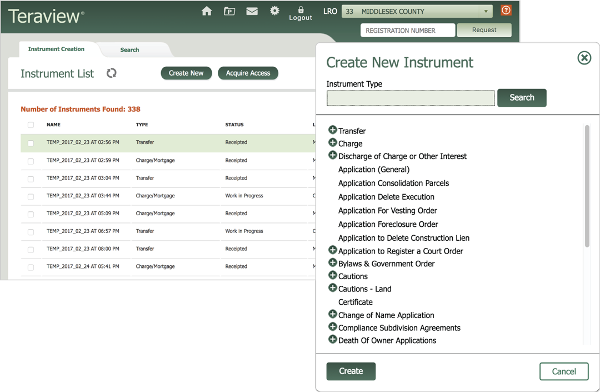Sort by the TYPE column header

142,124
